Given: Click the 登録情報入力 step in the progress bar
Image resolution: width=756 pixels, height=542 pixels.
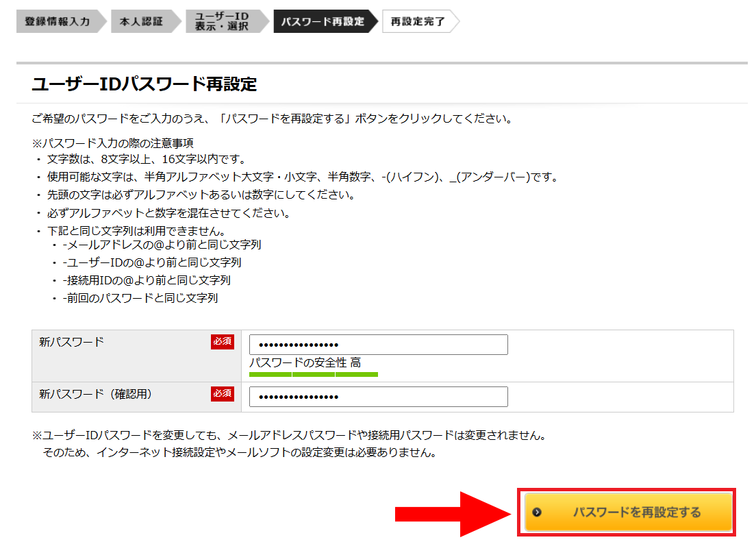Looking at the screenshot, I should (58, 21).
